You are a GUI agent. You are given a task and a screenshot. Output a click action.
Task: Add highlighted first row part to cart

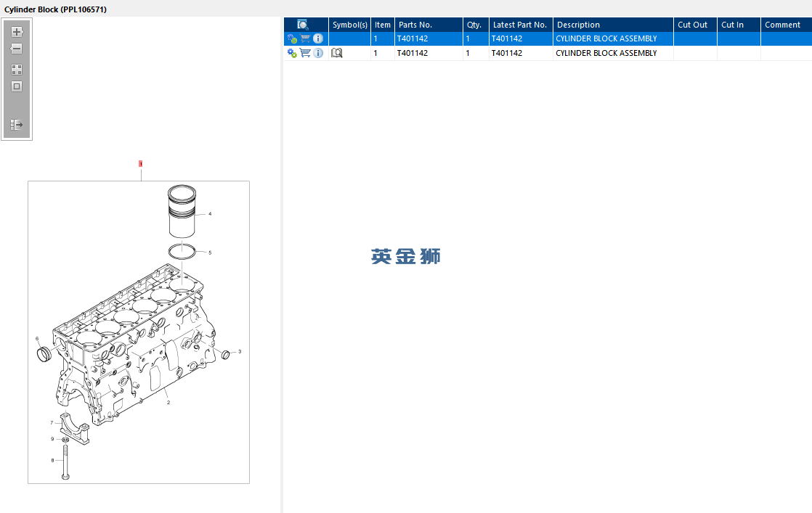click(x=305, y=38)
